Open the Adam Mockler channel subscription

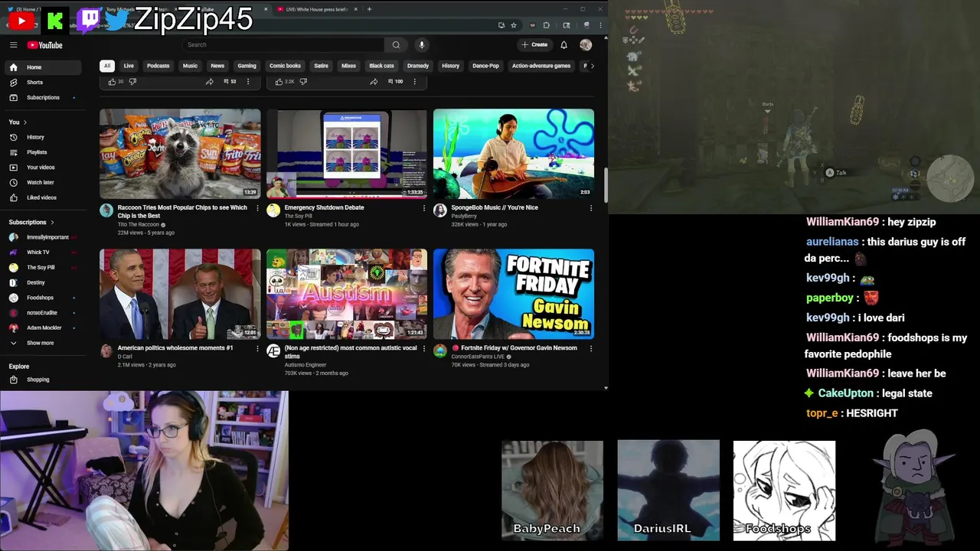[x=44, y=328]
